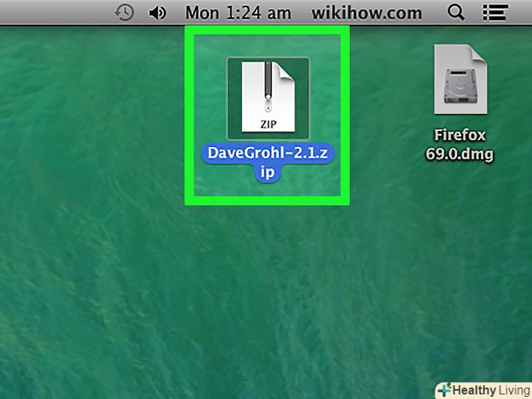Screen dimensions: 532x399
Task: Click the zipper graphic on the archive icon
Action: point(268,87)
